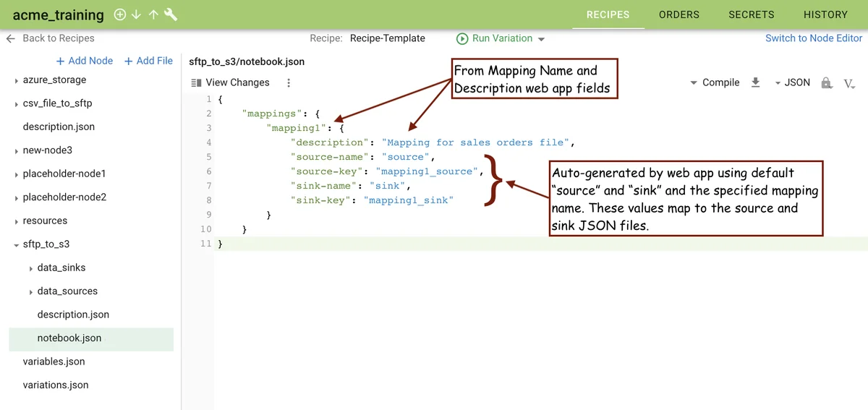This screenshot has width=868, height=410.
Task: Click the circled plus icon beside acme_training
Action: (x=120, y=14)
